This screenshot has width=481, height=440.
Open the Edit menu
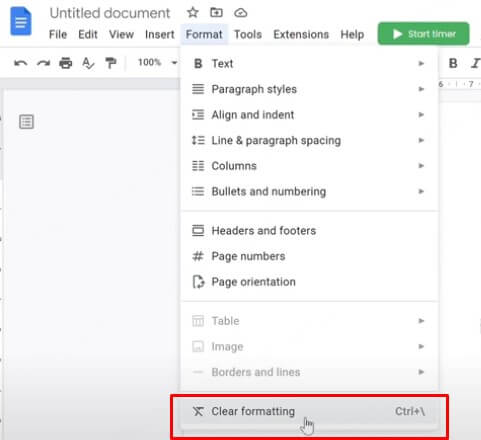click(88, 34)
